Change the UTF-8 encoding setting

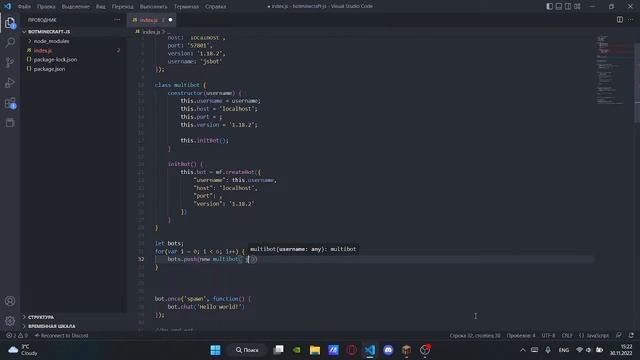point(548,336)
